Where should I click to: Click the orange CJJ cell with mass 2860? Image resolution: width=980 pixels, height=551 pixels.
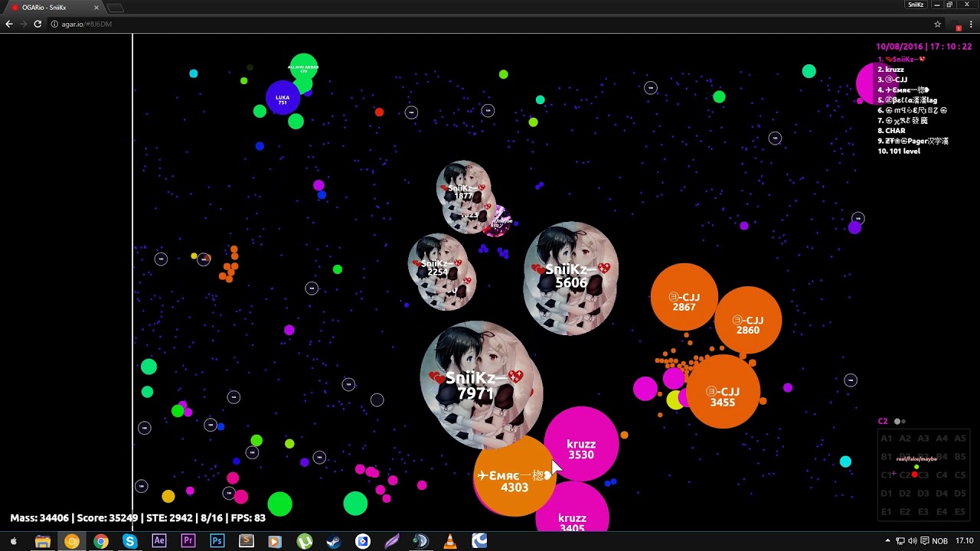(x=748, y=321)
